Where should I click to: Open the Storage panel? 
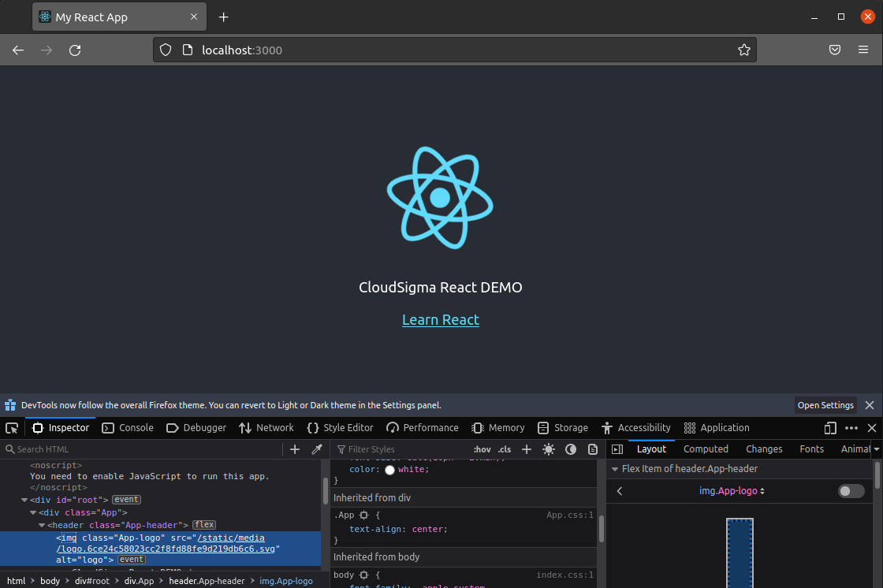563,428
